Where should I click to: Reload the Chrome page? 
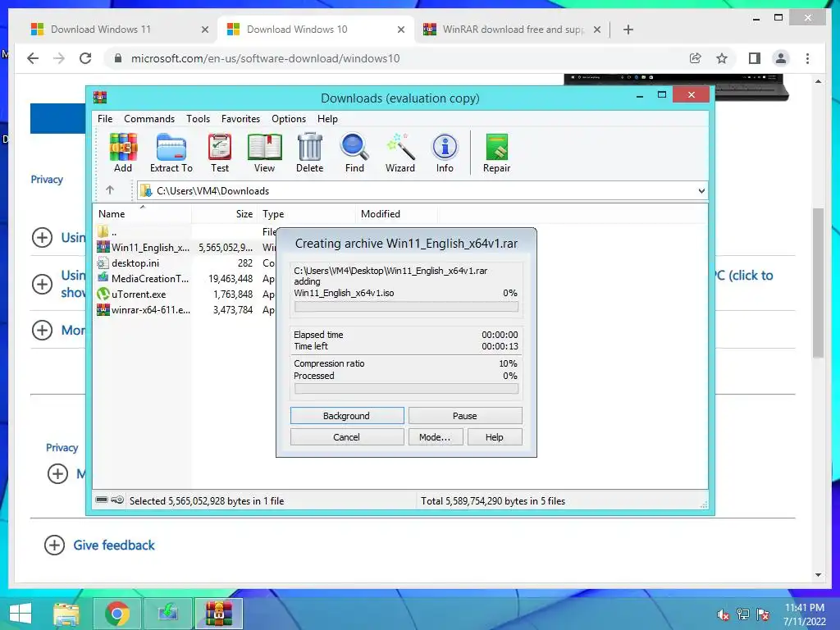click(85, 58)
